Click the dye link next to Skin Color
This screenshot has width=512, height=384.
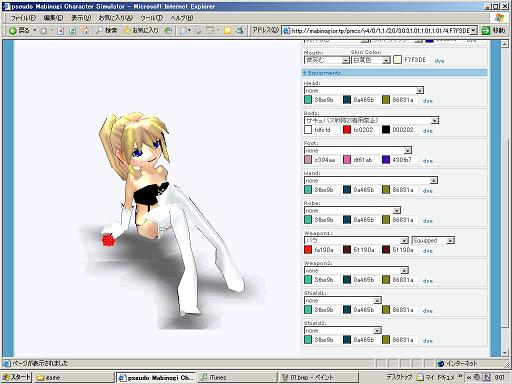pos(439,61)
